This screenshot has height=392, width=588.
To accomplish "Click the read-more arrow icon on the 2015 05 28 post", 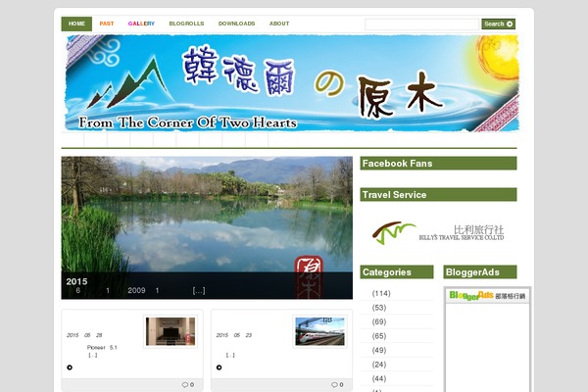I will pos(70,367).
